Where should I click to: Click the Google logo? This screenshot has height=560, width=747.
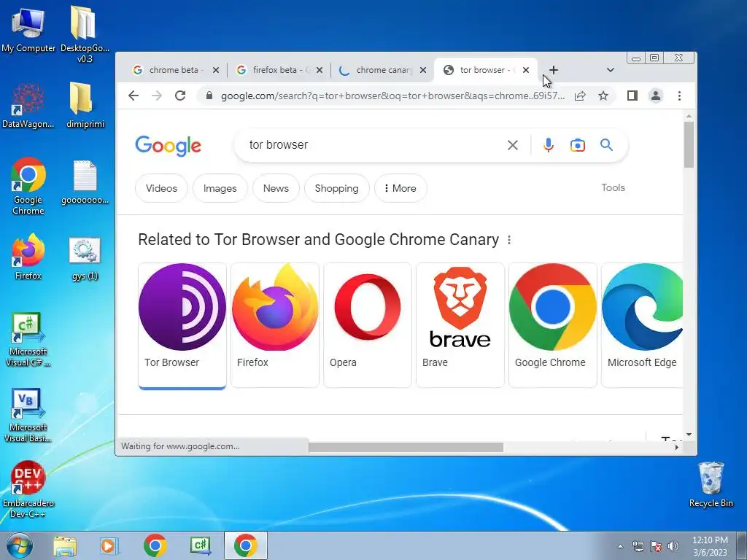[x=169, y=146]
